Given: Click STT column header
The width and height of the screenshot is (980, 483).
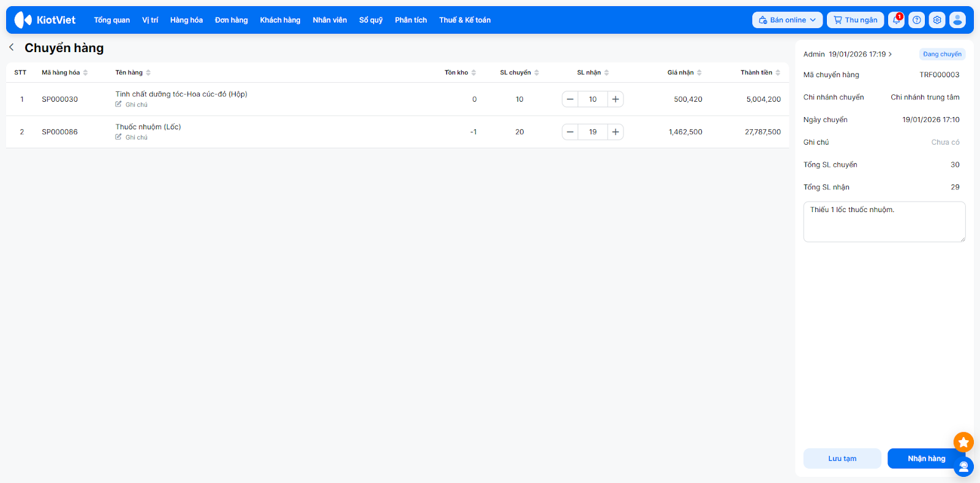Looking at the screenshot, I should pos(20,72).
